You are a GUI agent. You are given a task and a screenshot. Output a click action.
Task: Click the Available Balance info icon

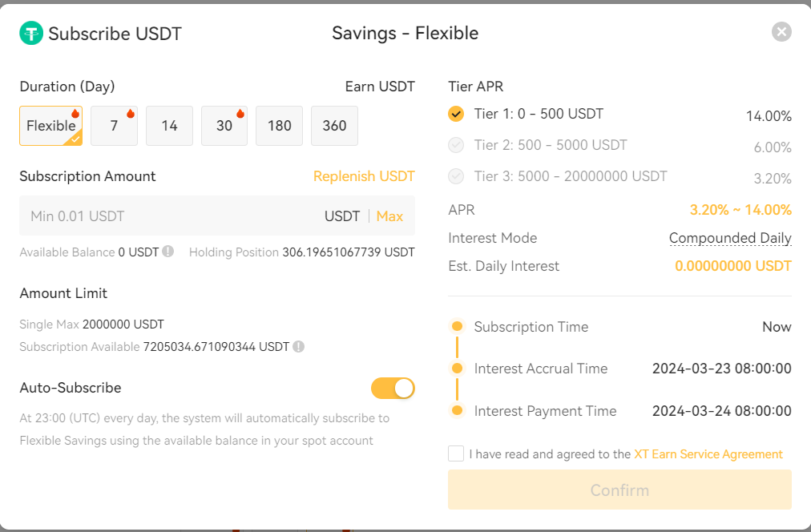168,252
